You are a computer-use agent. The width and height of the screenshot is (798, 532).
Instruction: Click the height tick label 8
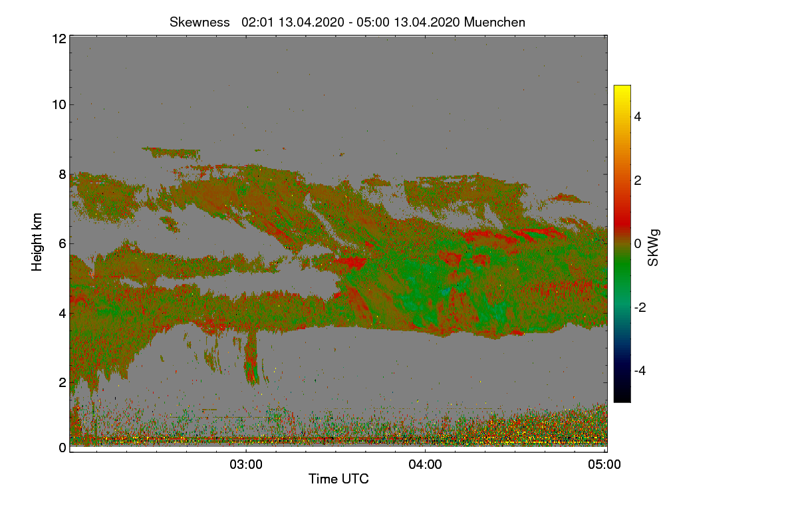tap(63, 174)
